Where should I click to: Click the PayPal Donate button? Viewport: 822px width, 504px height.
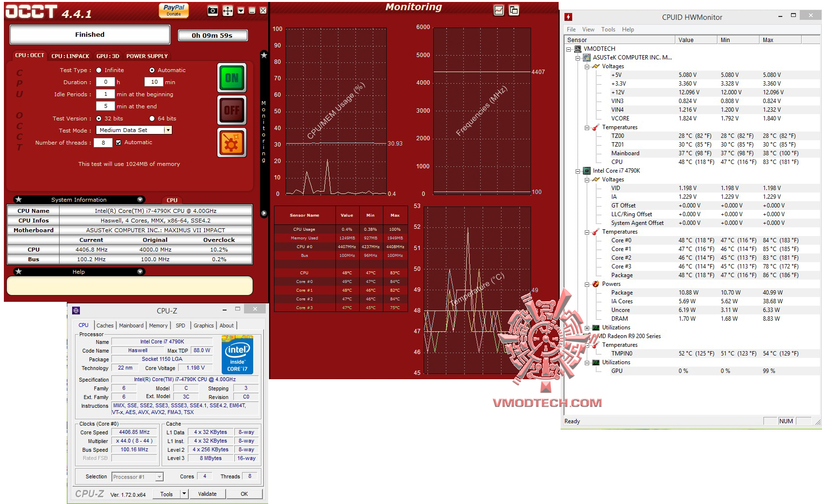[174, 10]
